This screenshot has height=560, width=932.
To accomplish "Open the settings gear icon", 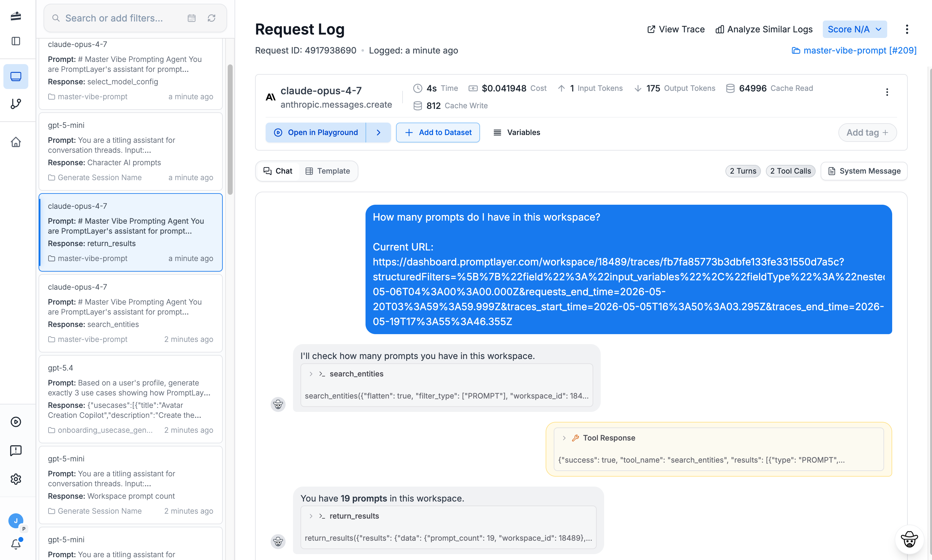I will point(16,479).
